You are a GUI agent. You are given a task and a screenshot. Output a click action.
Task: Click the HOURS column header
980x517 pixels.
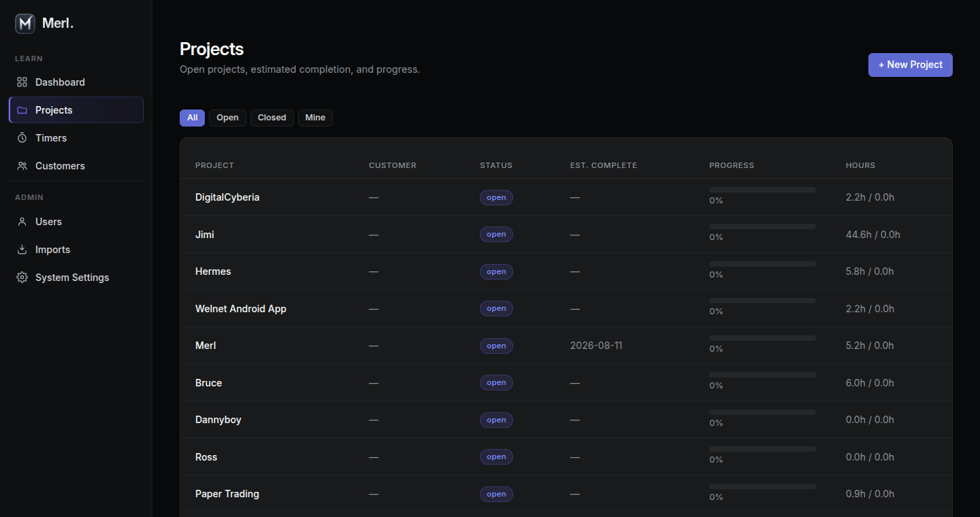click(x=860, y=165)
